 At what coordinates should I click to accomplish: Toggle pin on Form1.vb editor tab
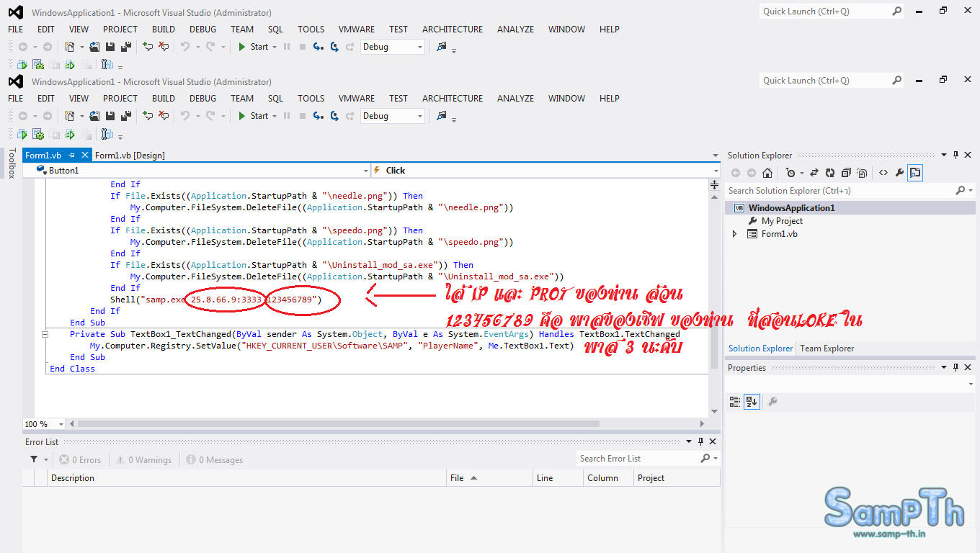[72, 155]
